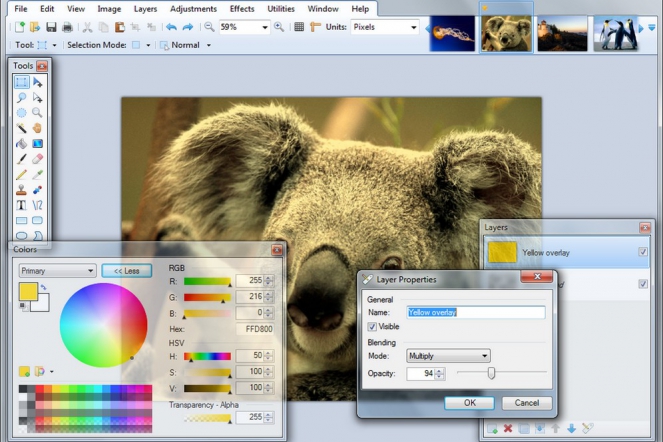Open the Effects menu
This screenshot has width=663, height=442.
(242, 9)
